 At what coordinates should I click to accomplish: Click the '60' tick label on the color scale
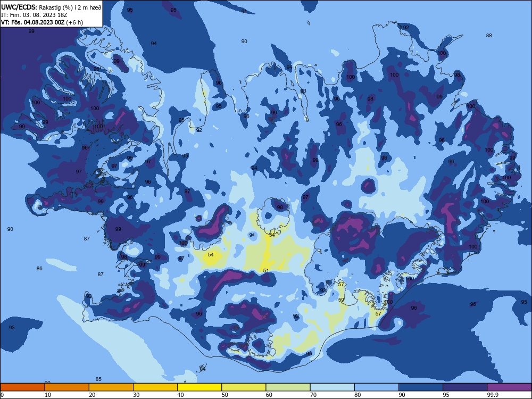[x=269, y=395]
